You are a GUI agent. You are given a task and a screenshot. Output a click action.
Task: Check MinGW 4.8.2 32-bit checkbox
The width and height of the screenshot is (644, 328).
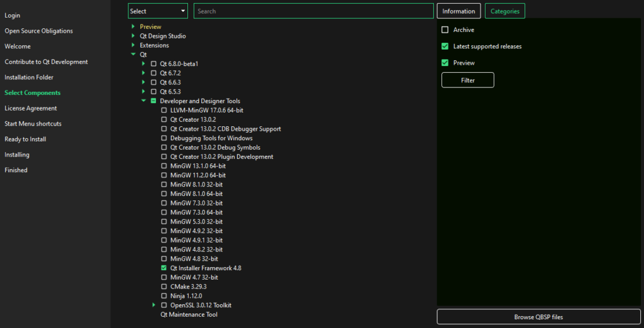coord(164,249)
